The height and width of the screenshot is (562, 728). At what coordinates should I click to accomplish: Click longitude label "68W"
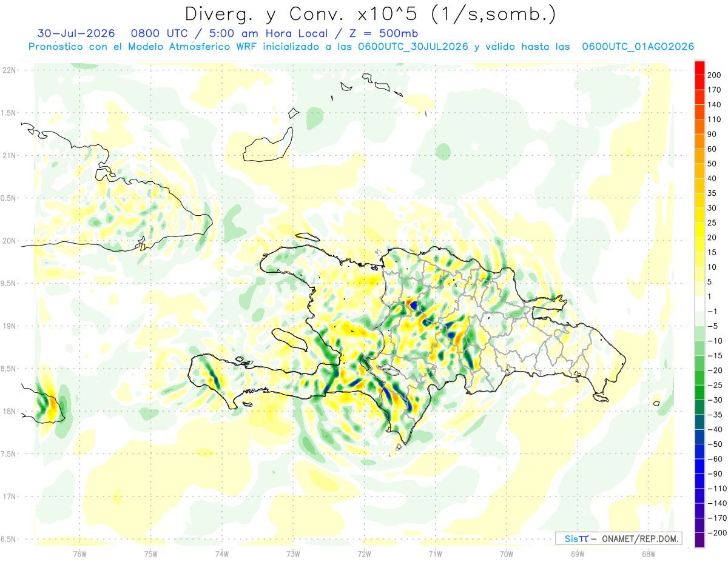[649, 554]
